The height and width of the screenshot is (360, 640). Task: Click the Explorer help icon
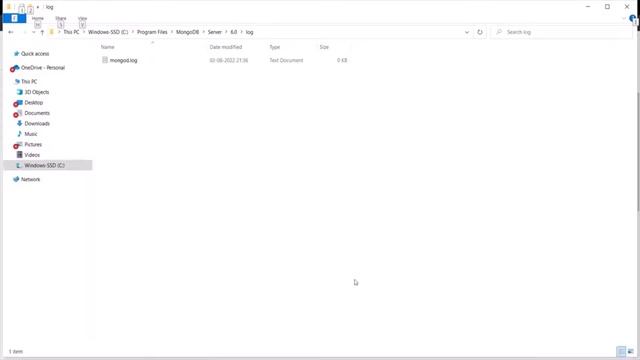[x=633, y=18]
